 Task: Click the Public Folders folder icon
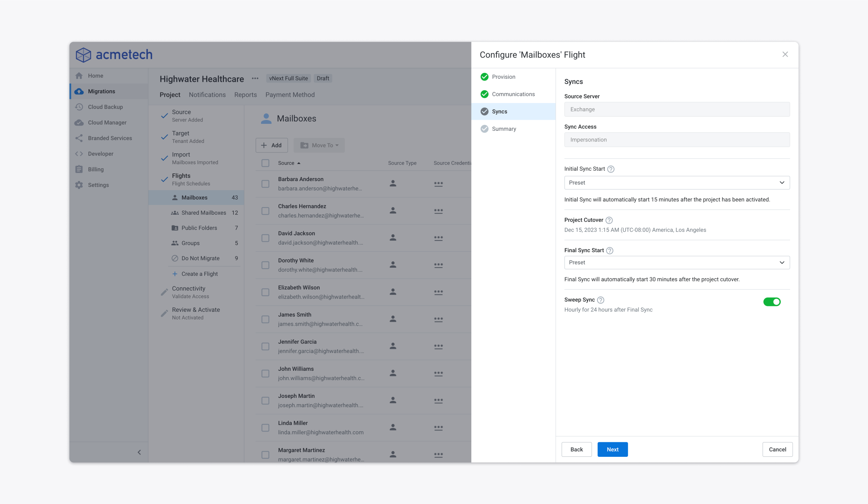[x=175, y=228]
